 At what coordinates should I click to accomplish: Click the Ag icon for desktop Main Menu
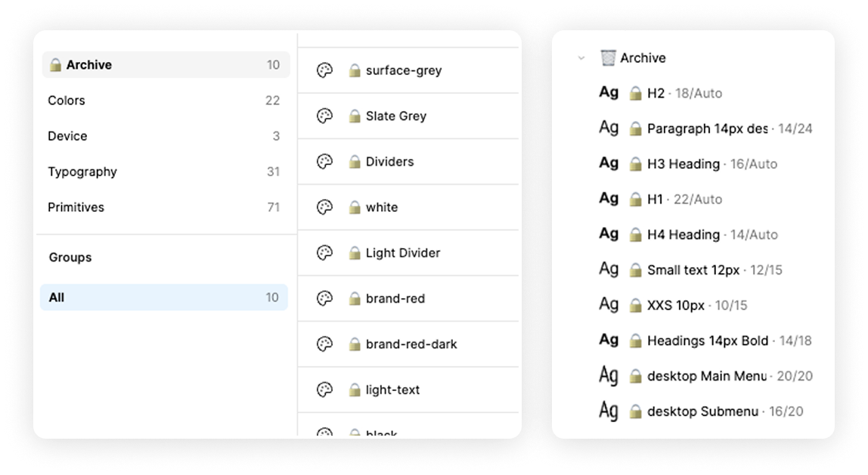coord(609,375)
